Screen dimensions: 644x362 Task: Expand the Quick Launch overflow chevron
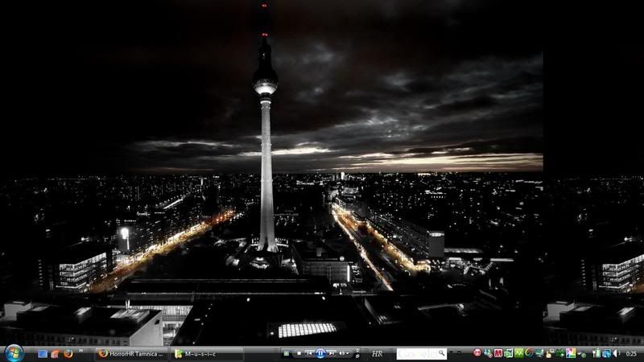pos(80,351)
